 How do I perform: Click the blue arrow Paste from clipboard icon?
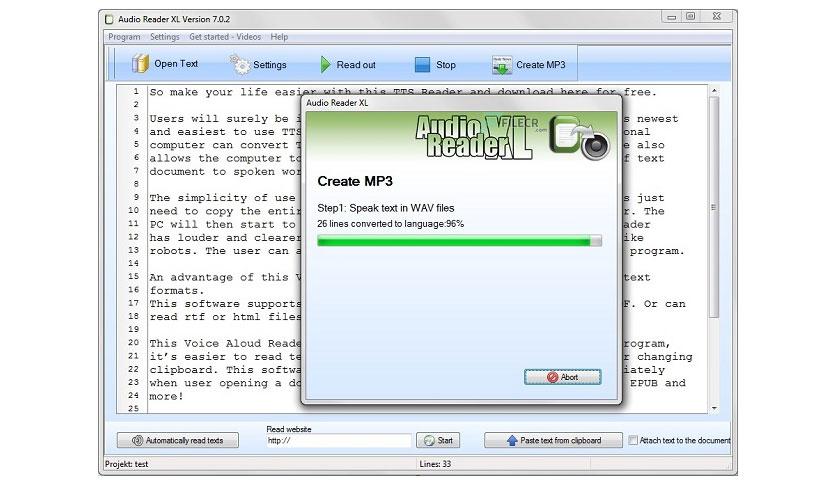pos(512,440)
